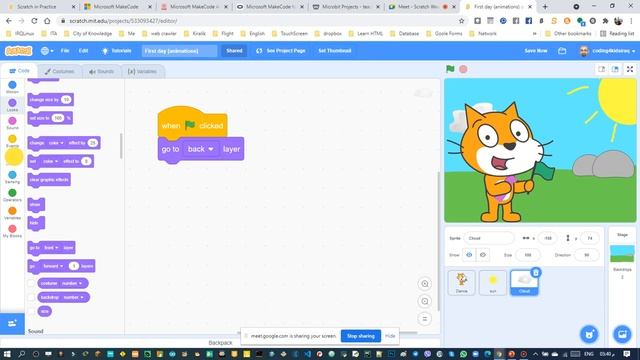Screen dimensions: 640x360
Task: Click Choose a Sprite cat button
Action: [589, 334]
